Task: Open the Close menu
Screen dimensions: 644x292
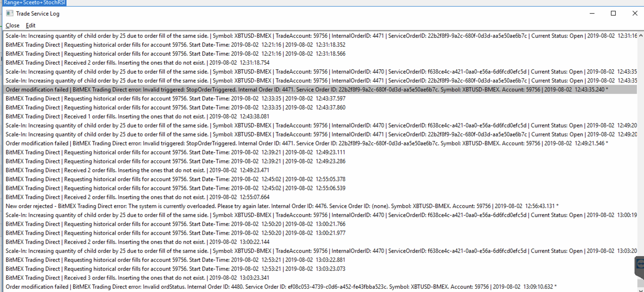Action: (x=13, y=25)
